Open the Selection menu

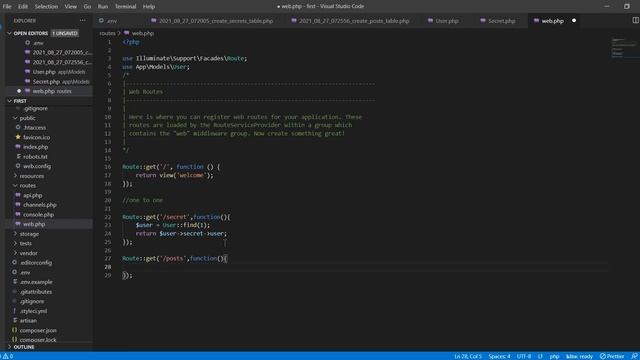[46, 7]
